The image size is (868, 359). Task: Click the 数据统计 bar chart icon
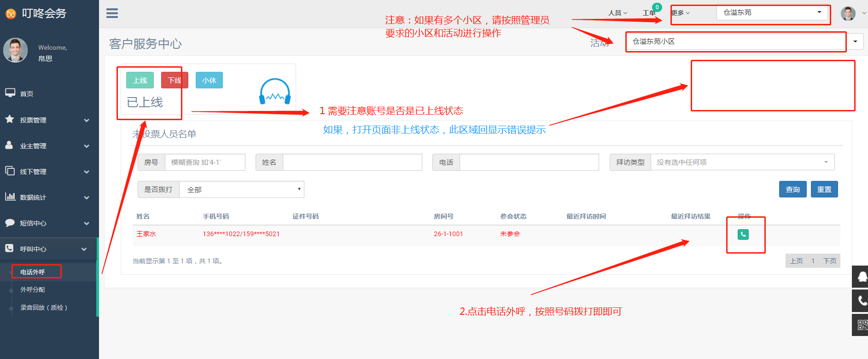(x=10, y=197)
